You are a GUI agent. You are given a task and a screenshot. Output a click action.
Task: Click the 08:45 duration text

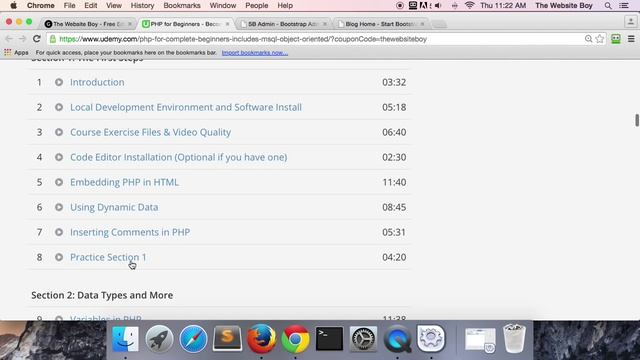(394, 207)
